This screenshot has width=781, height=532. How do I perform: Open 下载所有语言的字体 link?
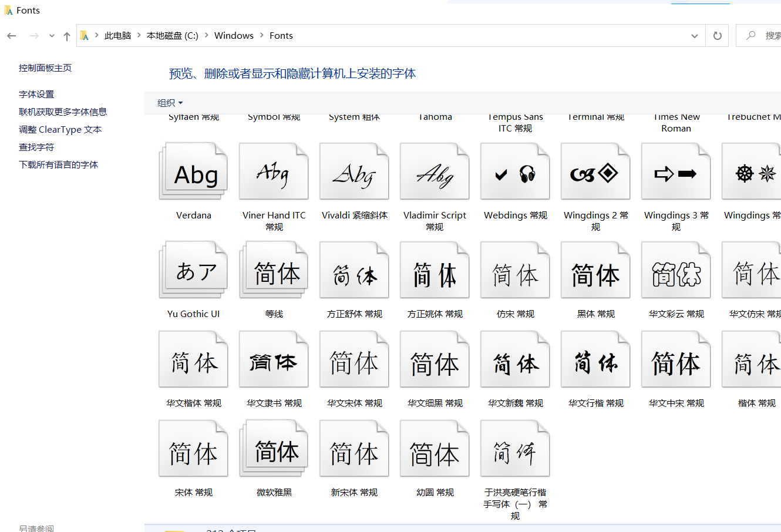[x=58, y=165]
